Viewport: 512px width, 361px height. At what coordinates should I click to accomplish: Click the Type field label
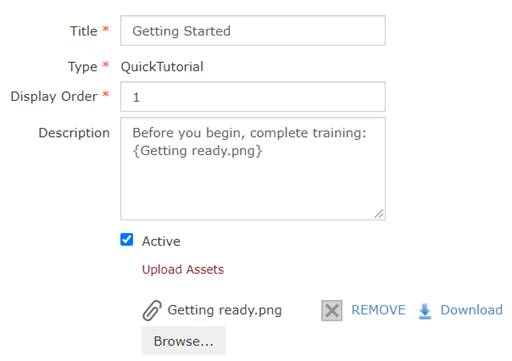coord(83,67)
